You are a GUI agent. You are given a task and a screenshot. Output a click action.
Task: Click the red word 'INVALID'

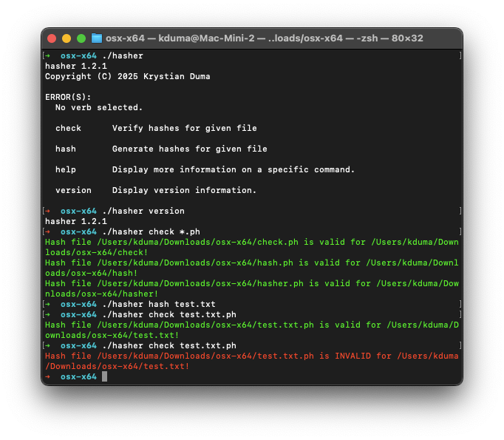coord(353,356)
